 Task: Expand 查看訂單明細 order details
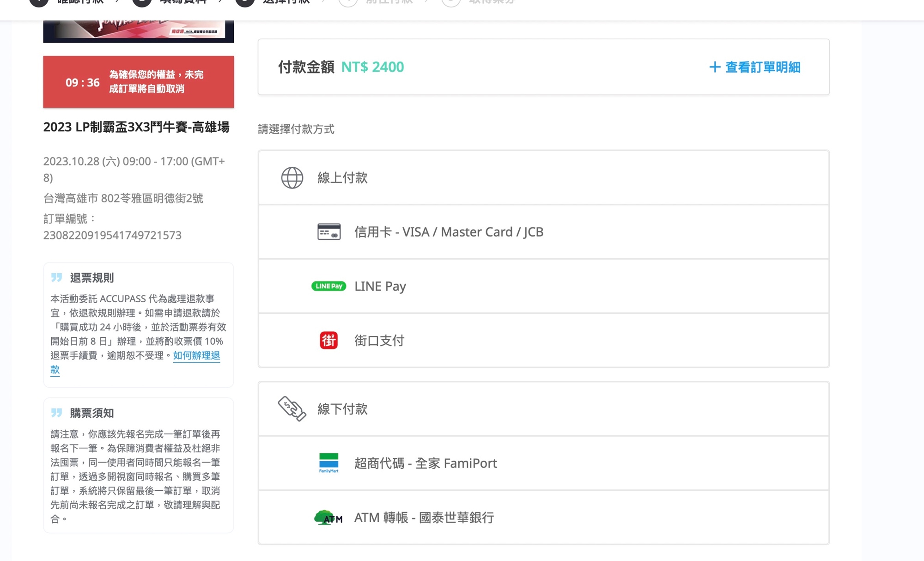(x=762, y=67)
